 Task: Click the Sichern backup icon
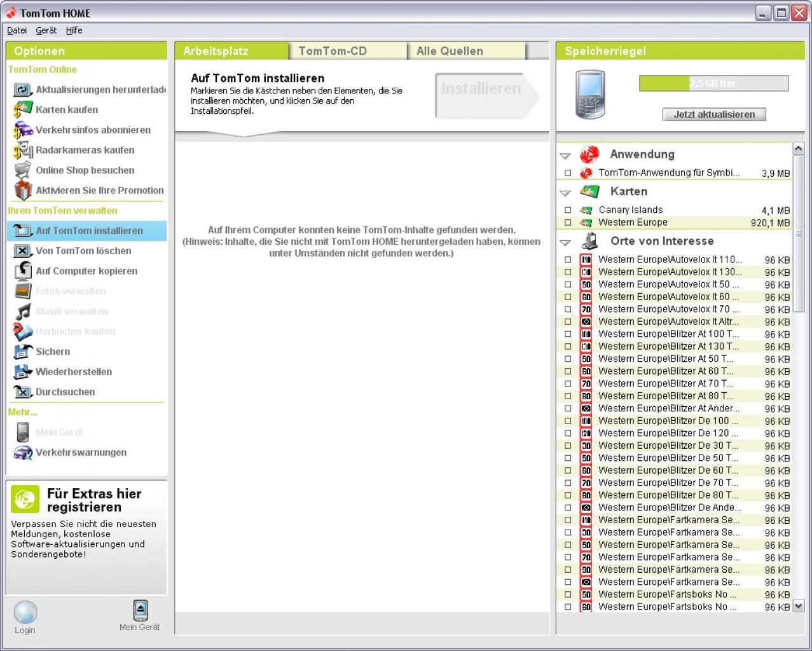pyautogui.click(x=23, y=352)
